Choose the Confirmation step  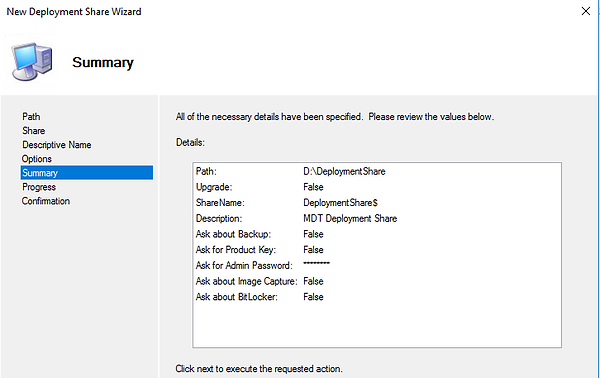coord(46,201)
